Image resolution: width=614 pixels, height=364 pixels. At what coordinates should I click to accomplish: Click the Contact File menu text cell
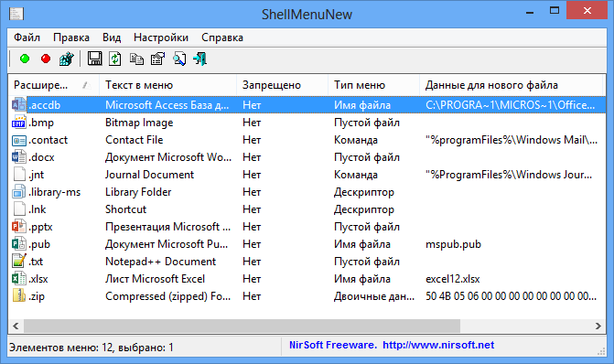point(134,140)
